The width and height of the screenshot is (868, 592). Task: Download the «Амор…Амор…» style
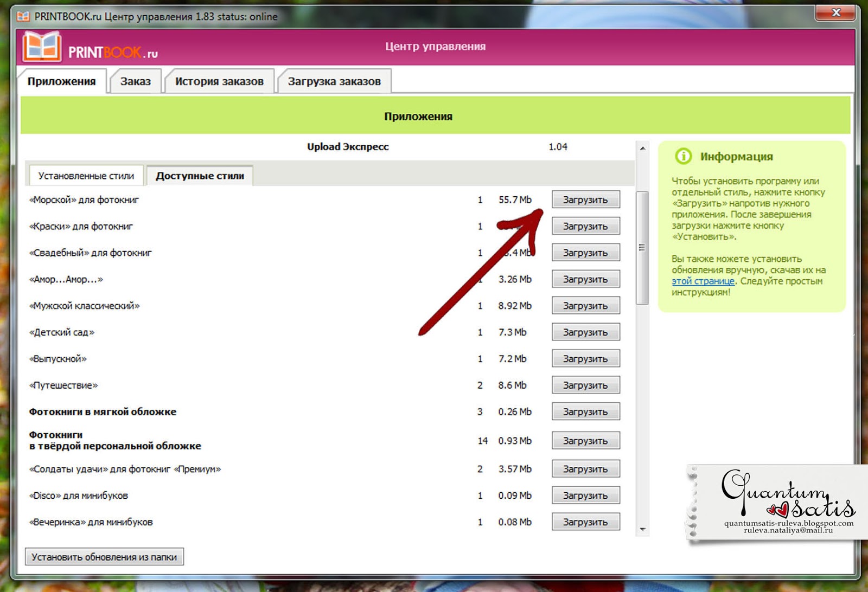585,279
